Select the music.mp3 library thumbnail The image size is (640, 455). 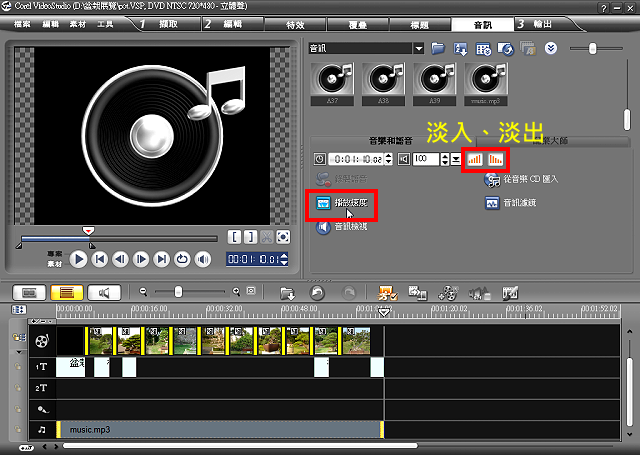pos(486,84)
